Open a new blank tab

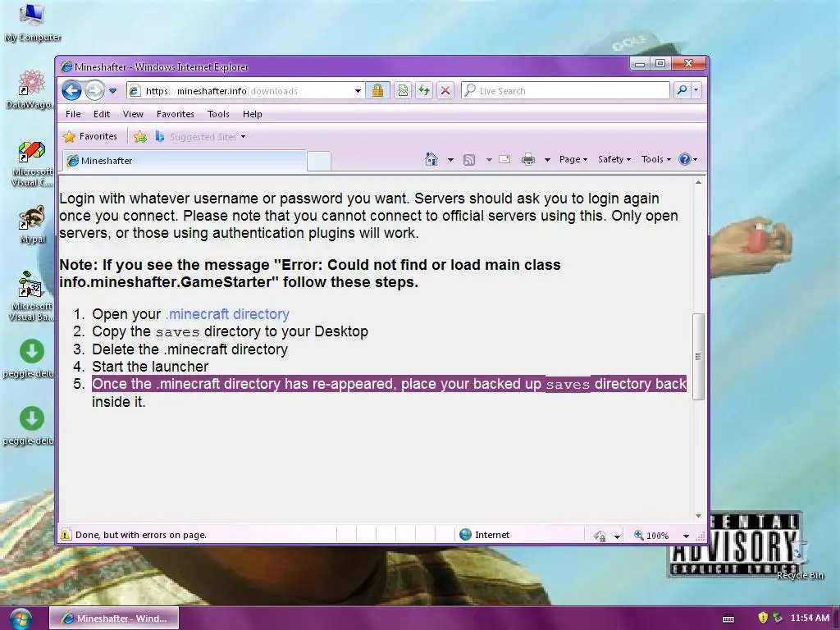319,162
